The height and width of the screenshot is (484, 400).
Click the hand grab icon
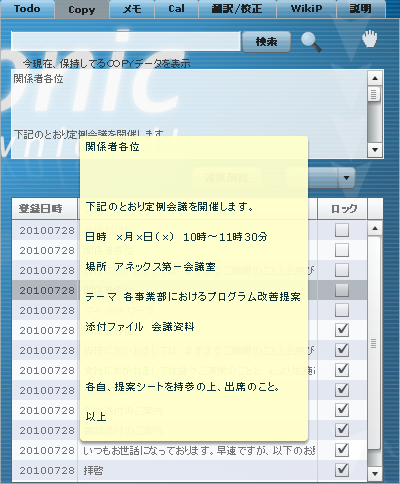pyautogui.click(x=370, y=39)
